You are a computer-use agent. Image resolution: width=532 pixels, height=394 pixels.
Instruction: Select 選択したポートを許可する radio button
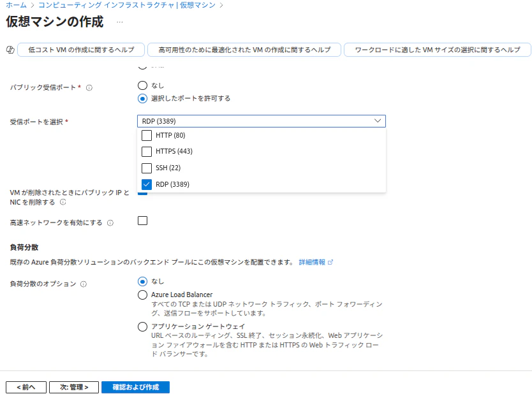pos(142,99)
